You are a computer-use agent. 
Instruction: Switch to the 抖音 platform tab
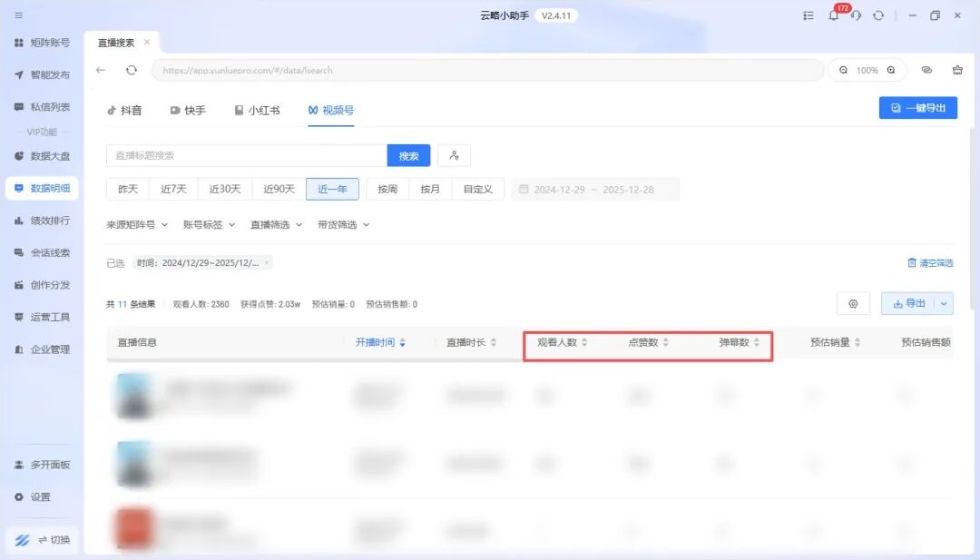(x=125, y=110)
